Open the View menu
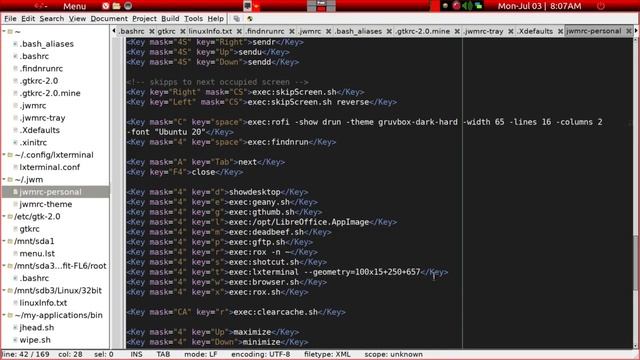640x360 pixels. [77, 19]
